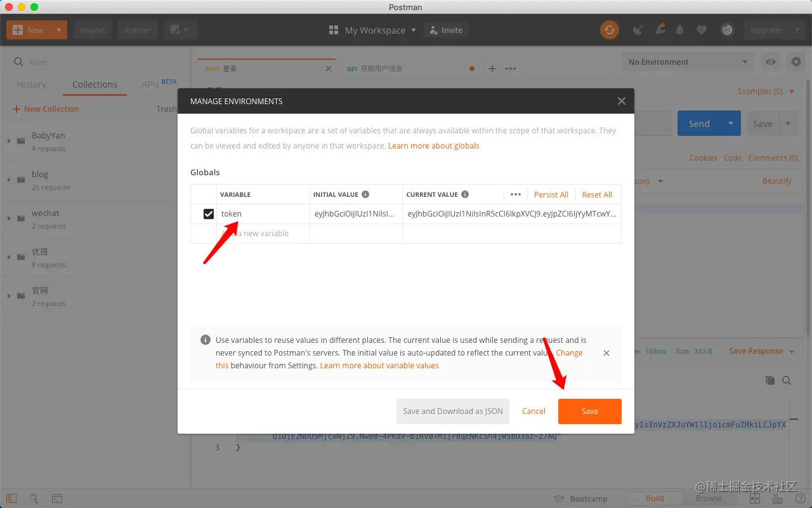Click the environment quick look eye icon
This screenshot has height=508, width=812.
click(770, 62)
